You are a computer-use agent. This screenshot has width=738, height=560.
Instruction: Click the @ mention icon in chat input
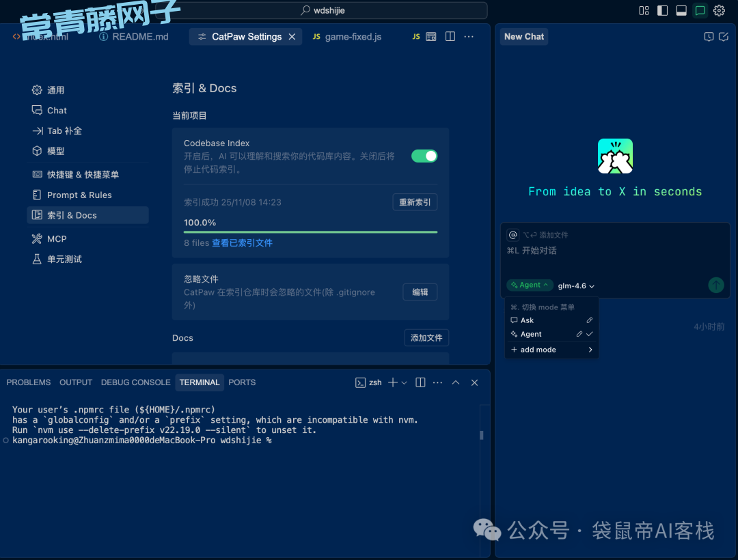512,235
